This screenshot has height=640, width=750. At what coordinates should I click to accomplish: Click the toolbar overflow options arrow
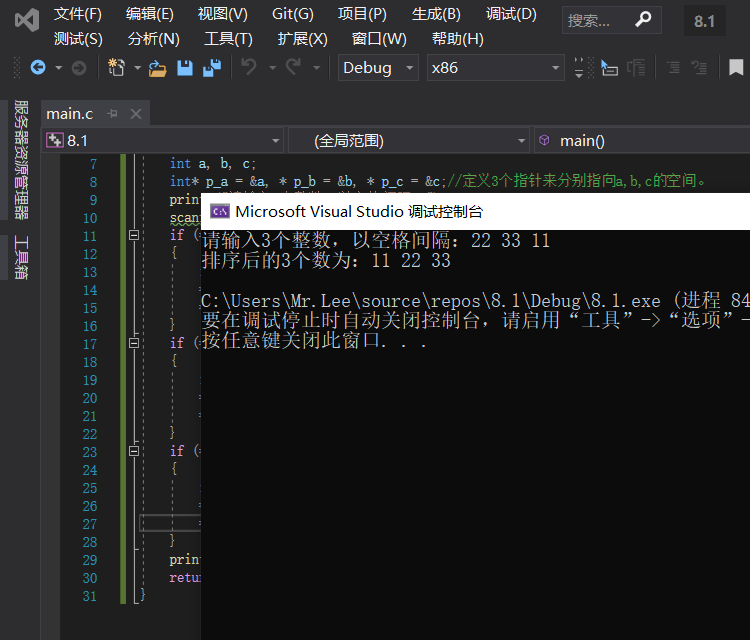pyautogui.click(x=579, y=68)
